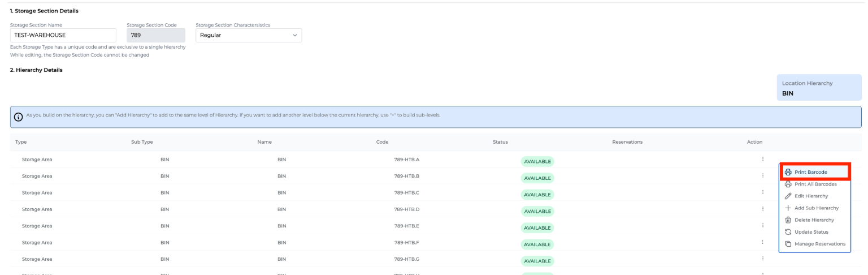The width and height of the screenshot is (868, 275).
Task: Click refresh icon for Update Status
Action: [788, 232]
